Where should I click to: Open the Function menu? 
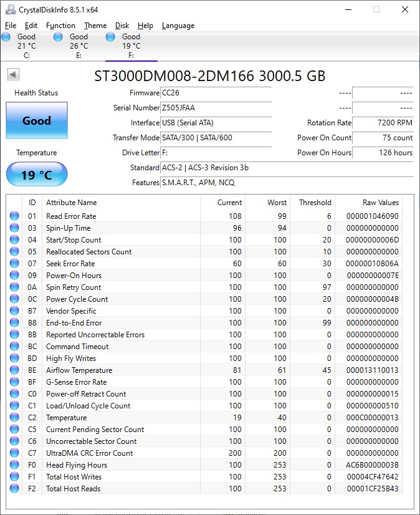[x=60, y=26]
